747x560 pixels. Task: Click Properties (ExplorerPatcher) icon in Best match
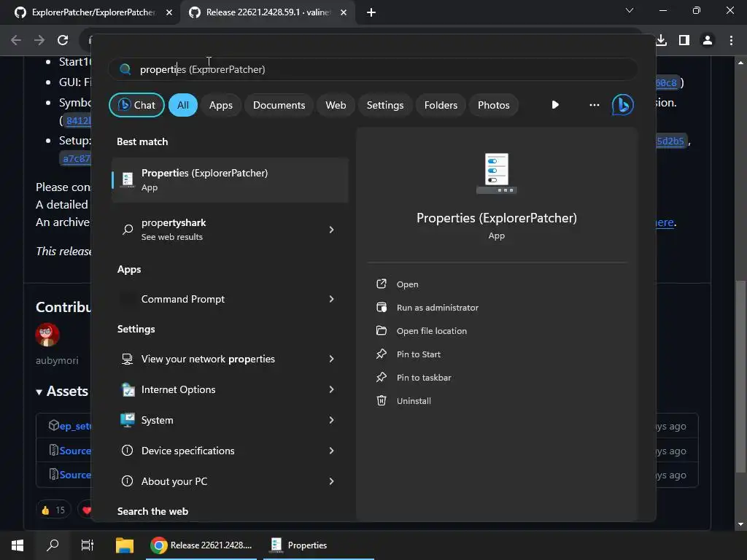pos(127,179)
